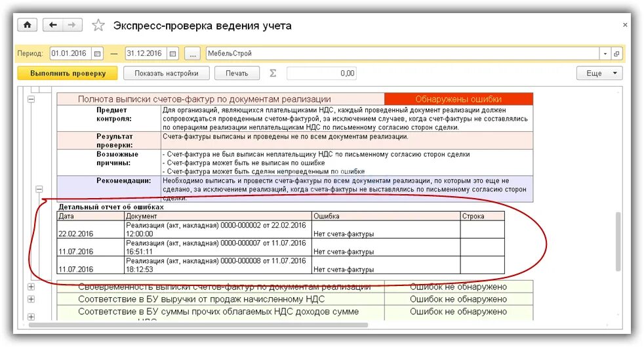The height and width of the screenshot is (347, 644).
Task: Click the Ошибка column header
Action: 386,216
